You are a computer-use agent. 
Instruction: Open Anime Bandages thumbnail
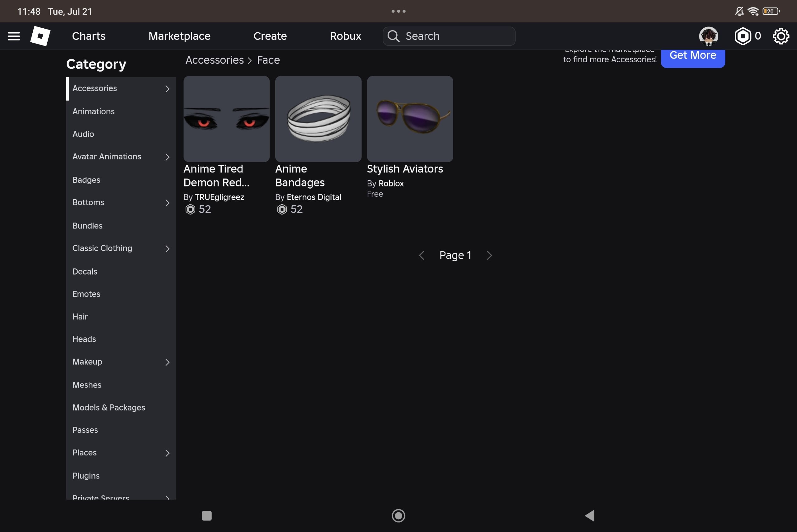318,119
